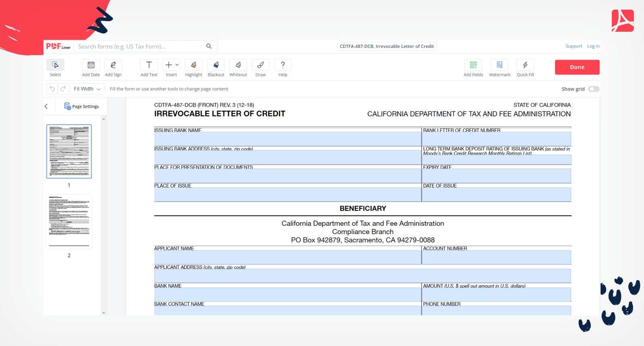
Task: Click the Bank Letter of Credit Number field
Action: (x=496, y=139)
